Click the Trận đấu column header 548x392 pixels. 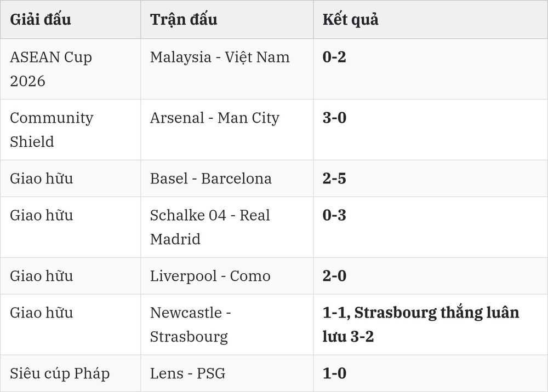tap(184, 20)
